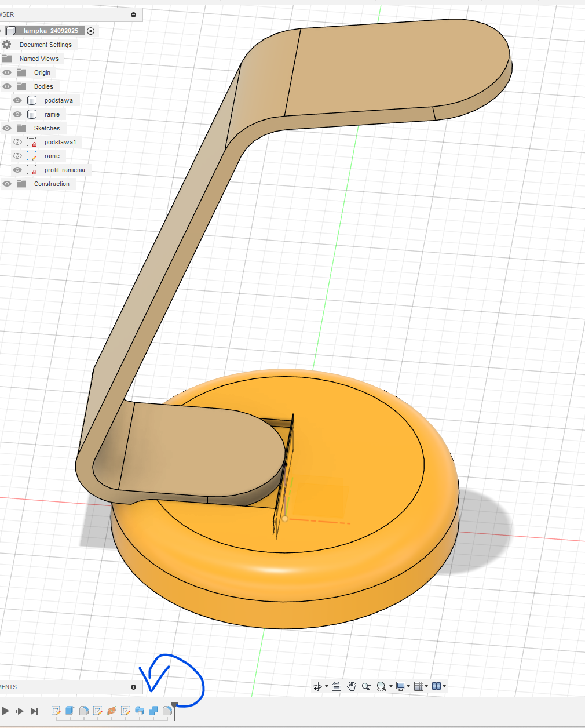Activate the Pan hand tool
Image resolution: width=585 pixels, height=728 pixels.
click(352, 686)
